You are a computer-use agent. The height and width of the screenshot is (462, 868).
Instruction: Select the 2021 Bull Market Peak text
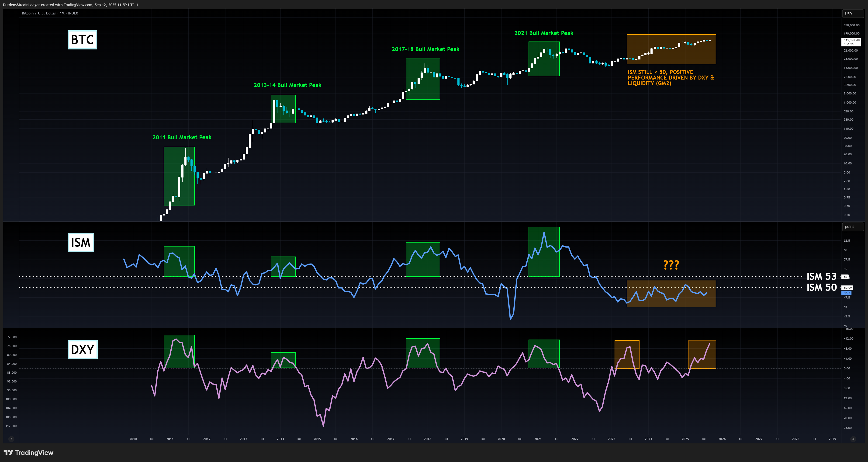[543, 33]
